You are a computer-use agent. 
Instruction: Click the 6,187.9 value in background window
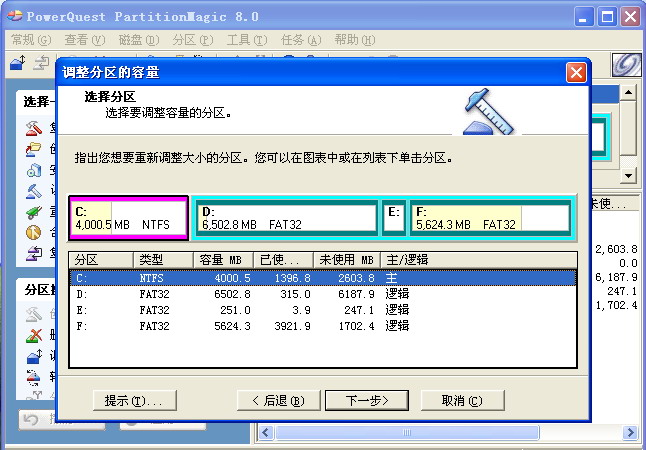616,277
